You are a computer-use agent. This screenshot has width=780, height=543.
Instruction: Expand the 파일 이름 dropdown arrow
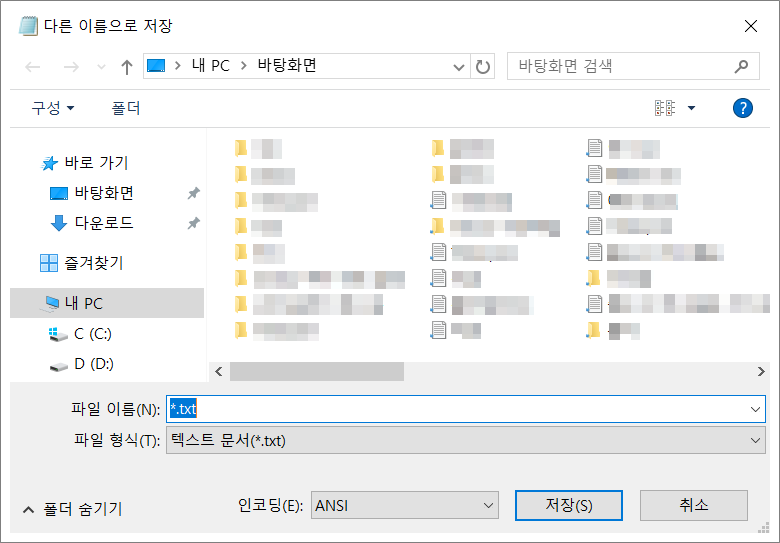click(x=755, y=409)
